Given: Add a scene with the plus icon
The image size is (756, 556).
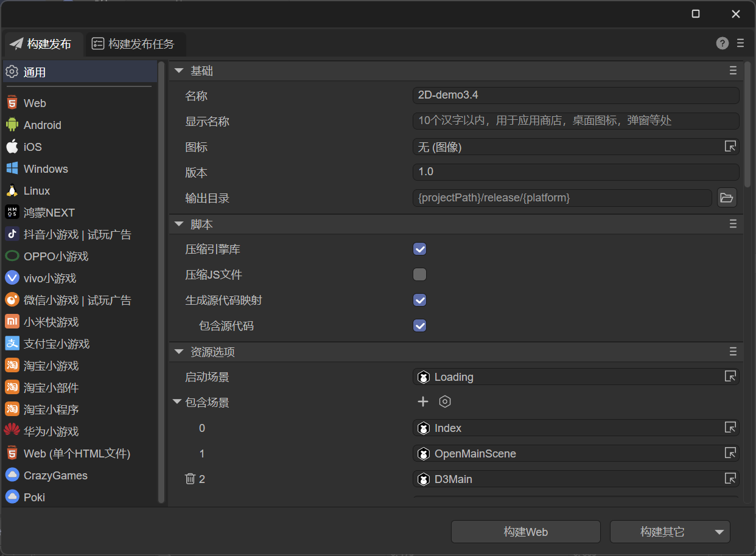Looking at the screenshot, I should pos(423,401).
